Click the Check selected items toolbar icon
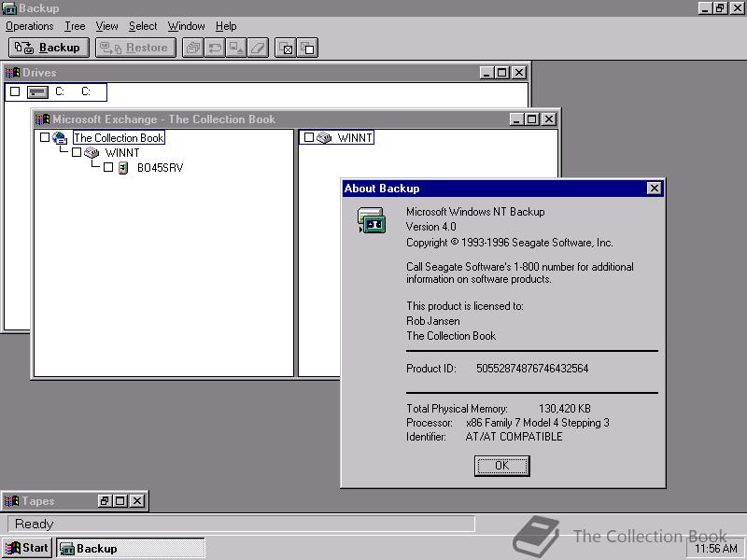The image size is (747, 560). [286, 48]
